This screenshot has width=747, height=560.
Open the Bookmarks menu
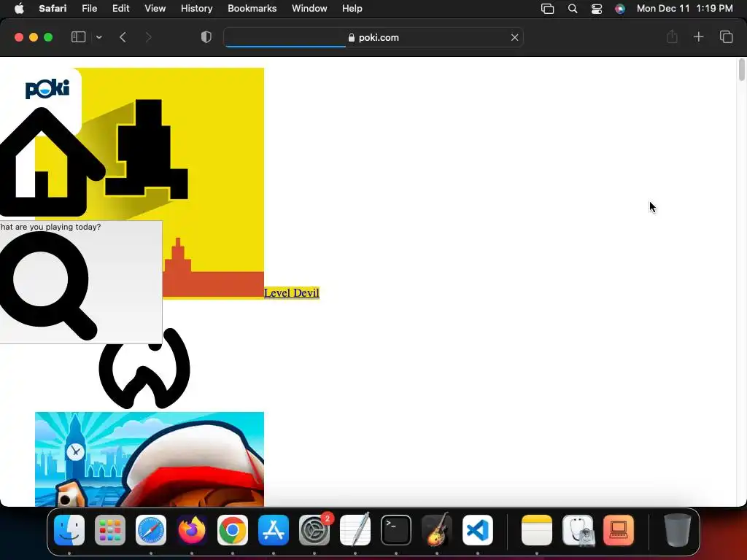pos(252,9)
